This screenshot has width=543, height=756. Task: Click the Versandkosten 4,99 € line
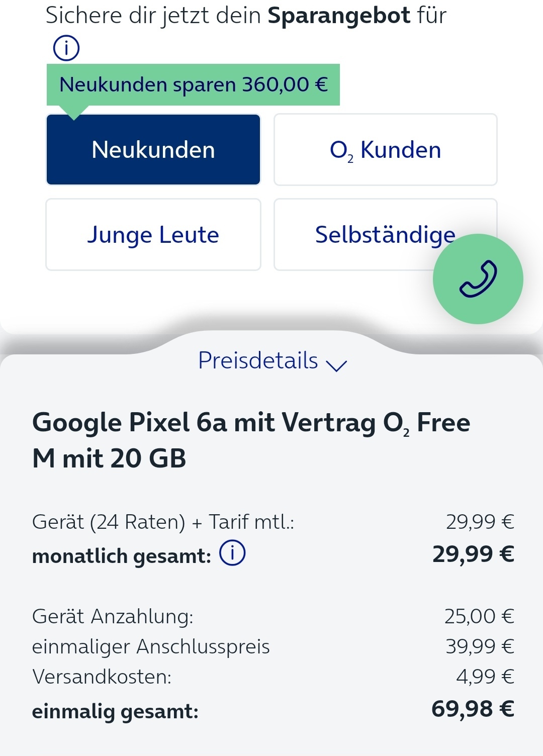tap(273, 677)
